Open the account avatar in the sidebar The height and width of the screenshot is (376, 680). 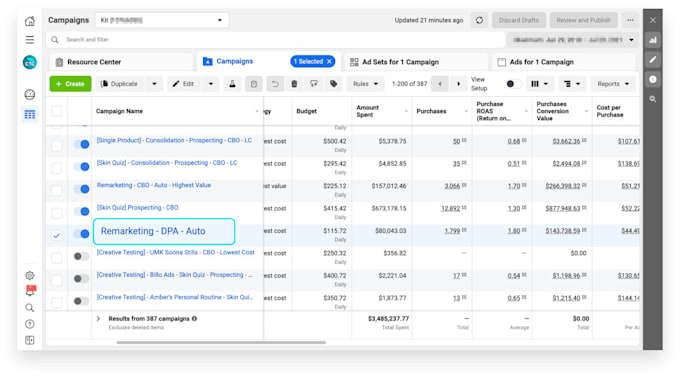(x=29, y=62)
